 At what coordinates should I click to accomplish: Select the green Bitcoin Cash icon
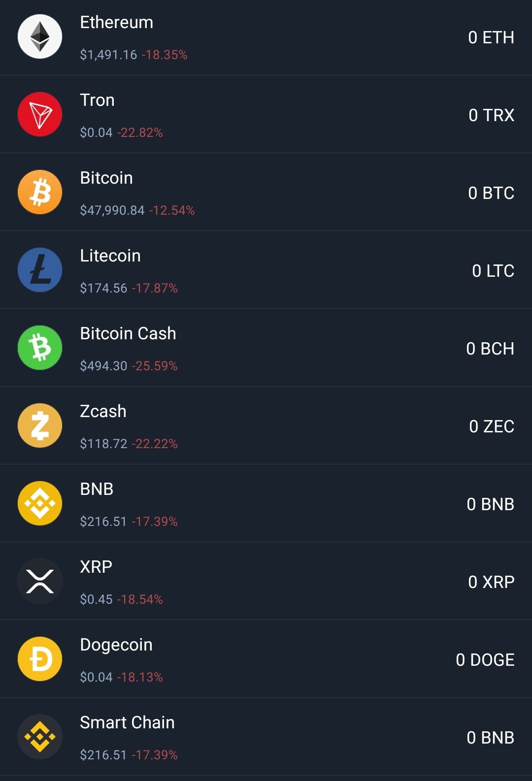click(40, 348)
